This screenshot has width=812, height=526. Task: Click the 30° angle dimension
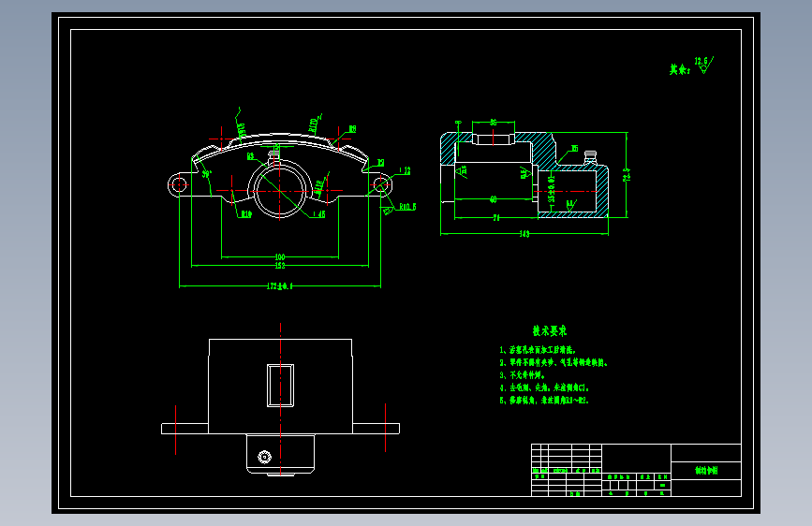206,174
